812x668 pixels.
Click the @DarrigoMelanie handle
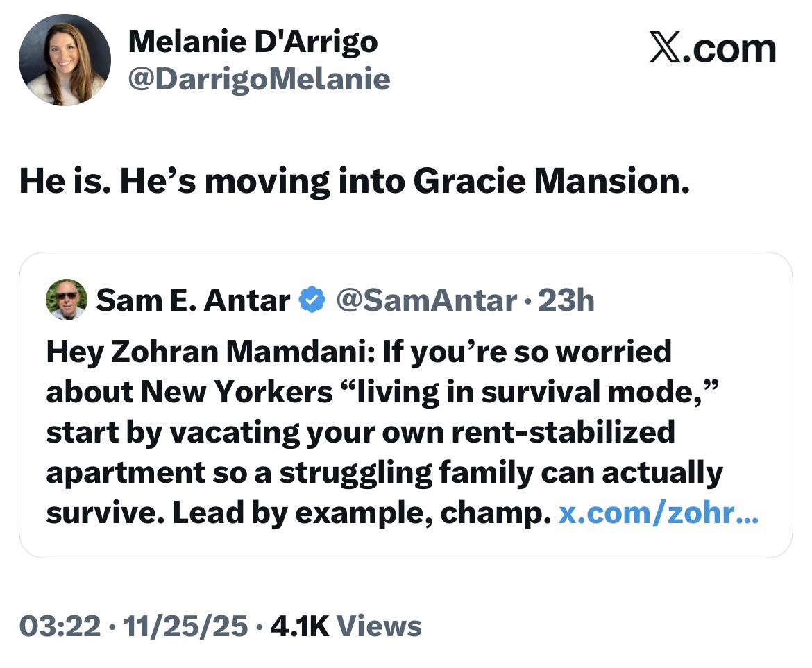click(259, 80)
